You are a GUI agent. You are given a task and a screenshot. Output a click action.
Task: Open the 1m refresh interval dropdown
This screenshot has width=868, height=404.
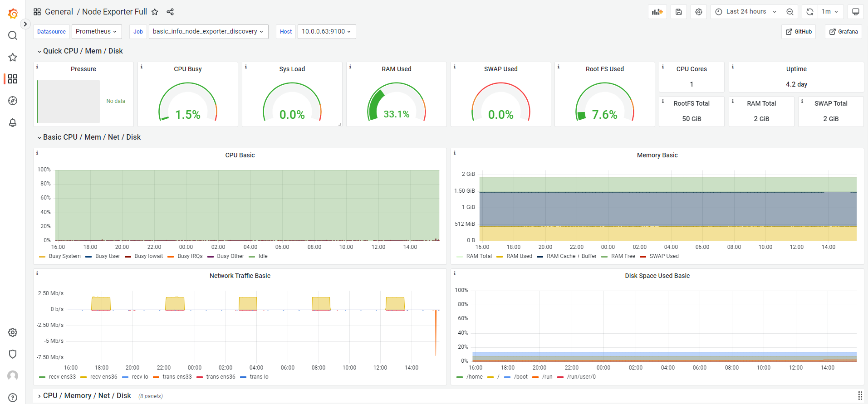point(830,12)
